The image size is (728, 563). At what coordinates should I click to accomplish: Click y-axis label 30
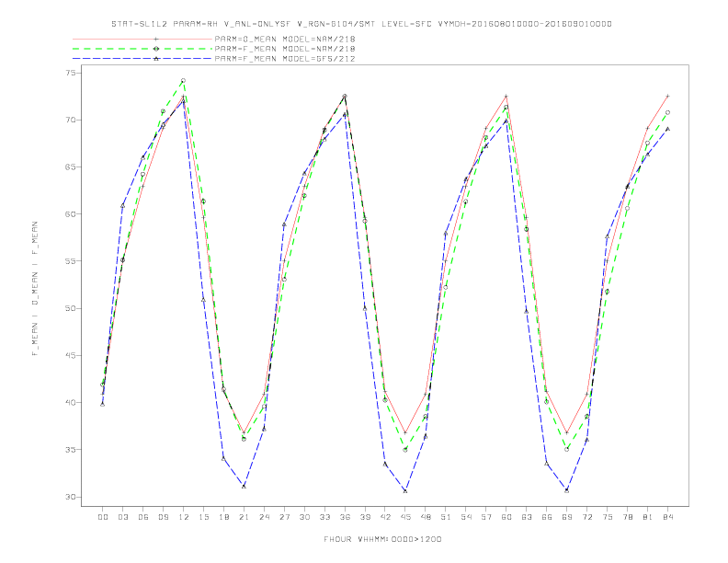(x=70, y=497)
